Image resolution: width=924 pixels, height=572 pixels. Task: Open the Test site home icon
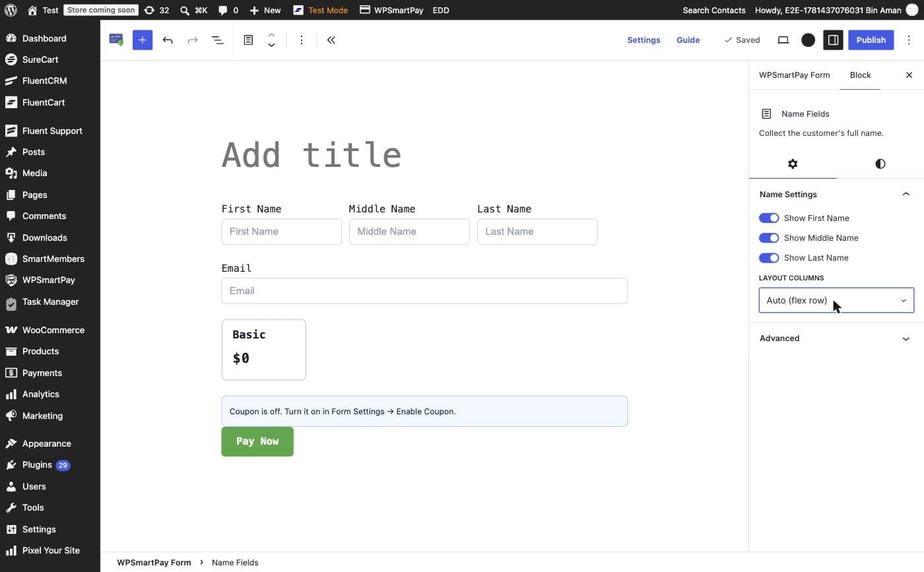click(x=32, y=10)
